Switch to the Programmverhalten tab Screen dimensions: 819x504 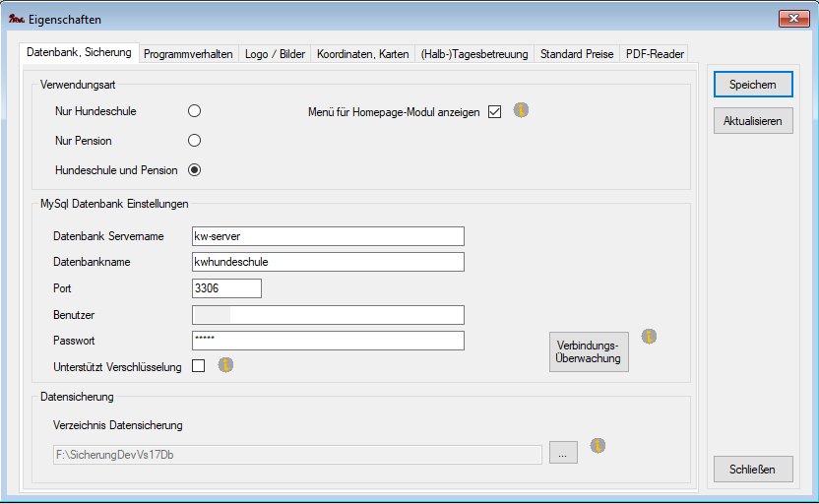click(189, 54)
